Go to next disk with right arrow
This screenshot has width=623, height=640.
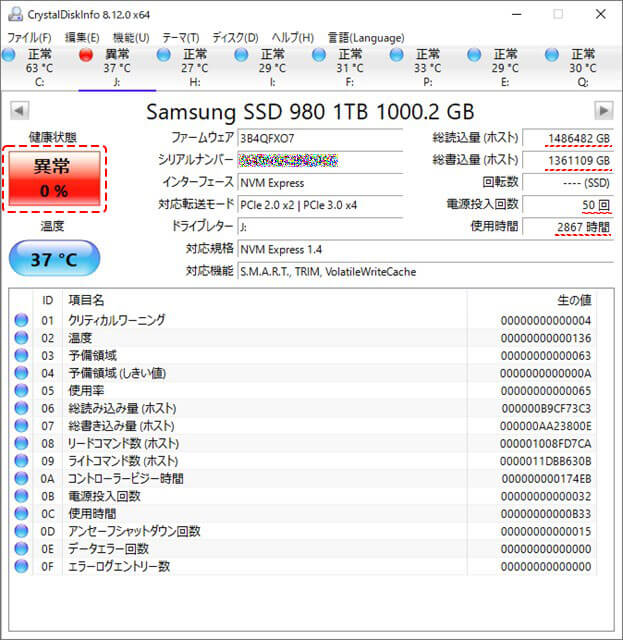coord(603,111)
